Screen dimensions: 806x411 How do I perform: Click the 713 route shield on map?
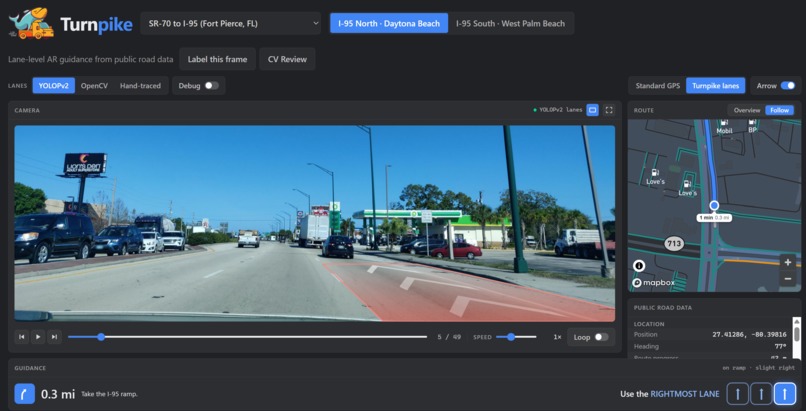(673, 242)
